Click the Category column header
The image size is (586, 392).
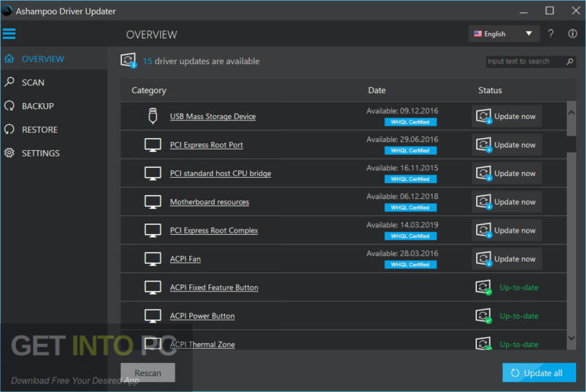point(149,91)
